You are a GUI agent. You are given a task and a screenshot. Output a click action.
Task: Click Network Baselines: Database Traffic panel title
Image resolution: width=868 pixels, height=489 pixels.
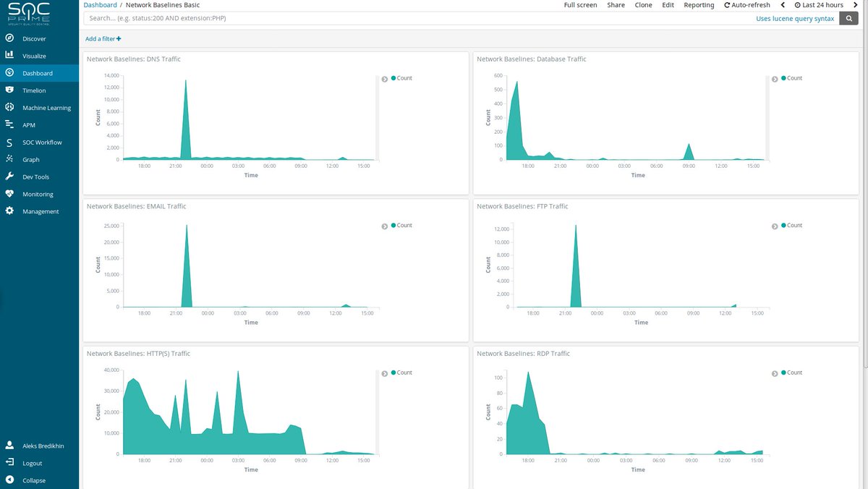[532, 59]
